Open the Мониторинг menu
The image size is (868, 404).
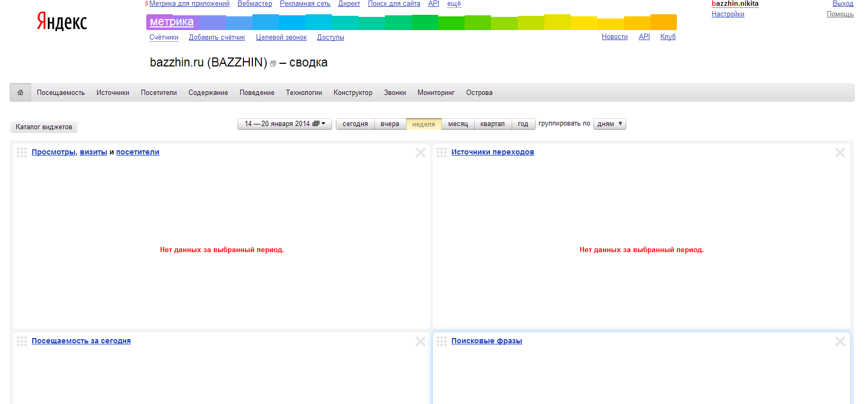[436, 93]
